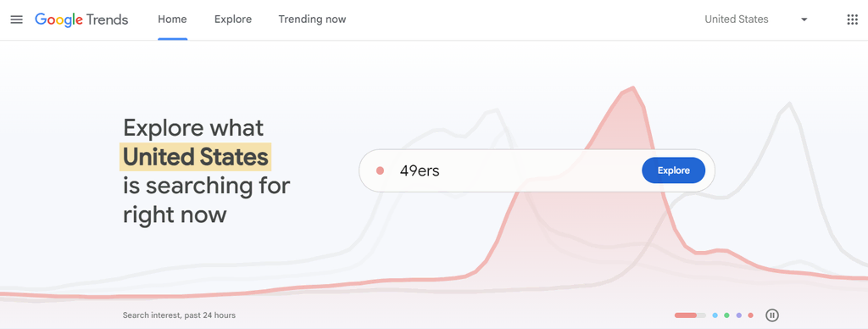Go to the Explore tab
868x329 pixels.
click(x=233, y=20)
